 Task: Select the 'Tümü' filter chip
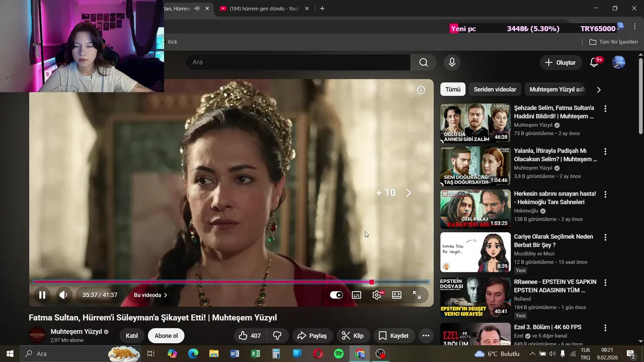(453, 89)
